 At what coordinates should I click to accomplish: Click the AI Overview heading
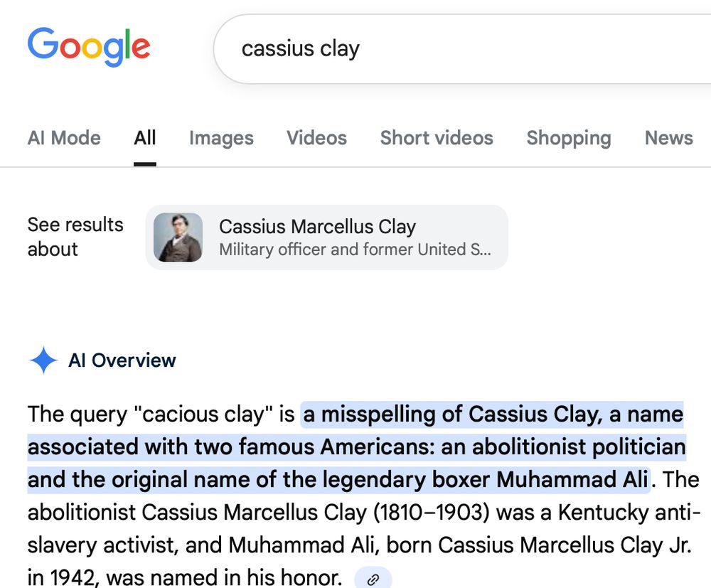[122, 360]
